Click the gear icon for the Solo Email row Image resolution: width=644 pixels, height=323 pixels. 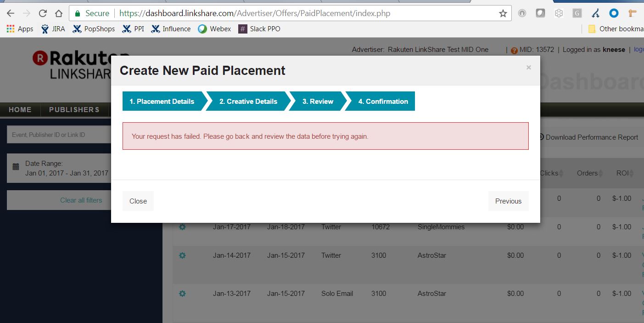pos(182,294)
